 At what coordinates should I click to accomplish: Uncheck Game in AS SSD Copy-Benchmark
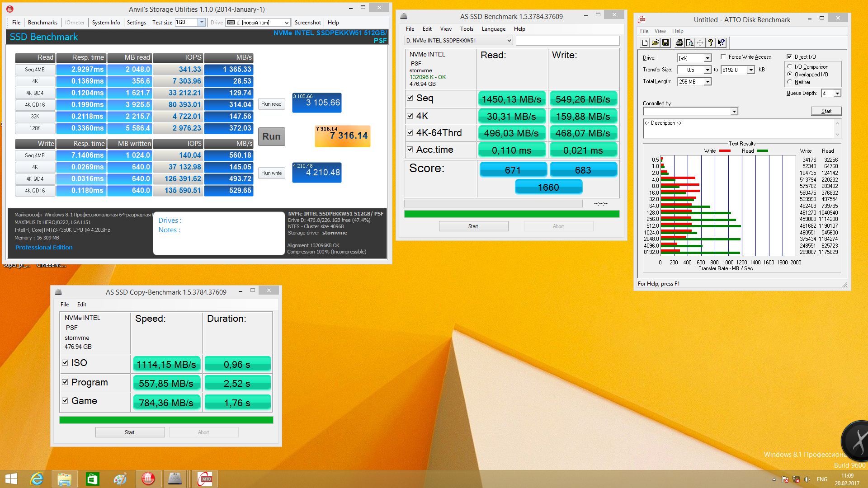coord(65,401)
